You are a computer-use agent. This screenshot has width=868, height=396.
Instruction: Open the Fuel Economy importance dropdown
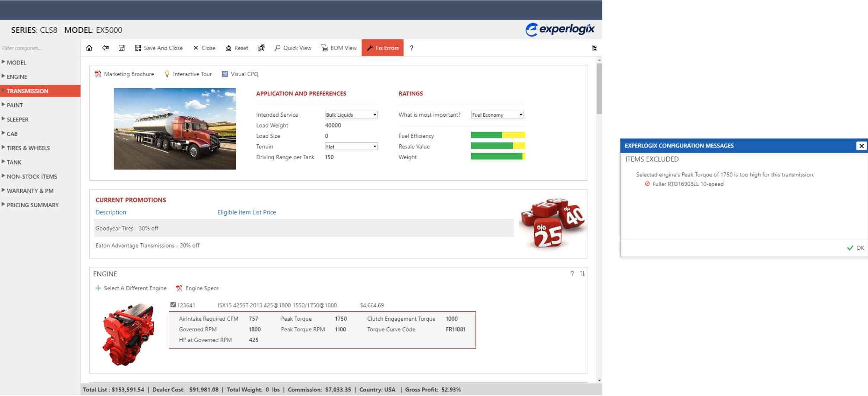tap(520, 114)
